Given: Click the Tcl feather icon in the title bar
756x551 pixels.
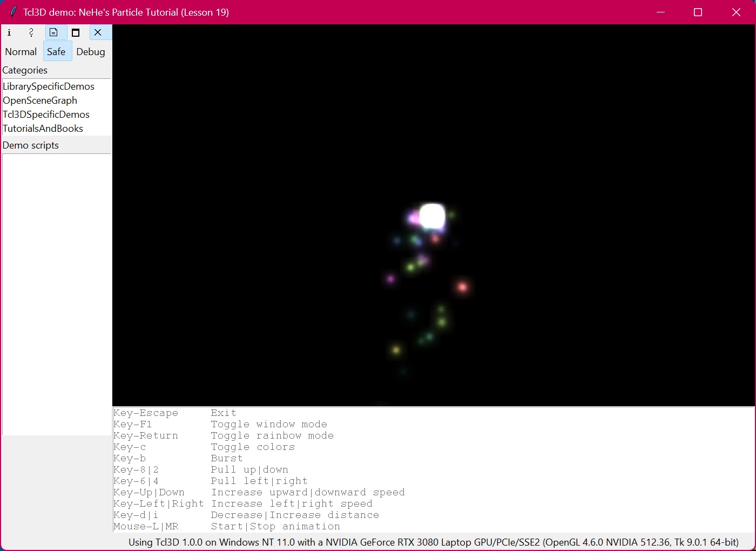Looking at the screenshot, I should click(13, 12).
